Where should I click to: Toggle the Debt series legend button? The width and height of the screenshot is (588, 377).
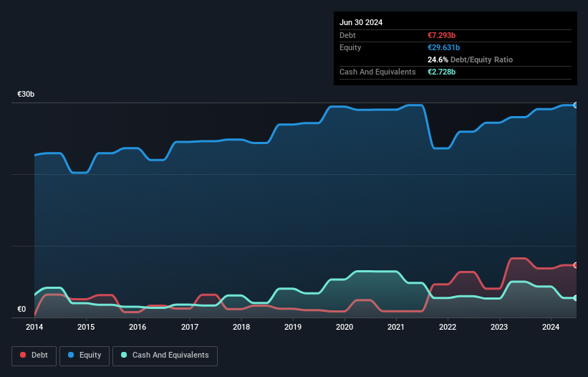34,355
